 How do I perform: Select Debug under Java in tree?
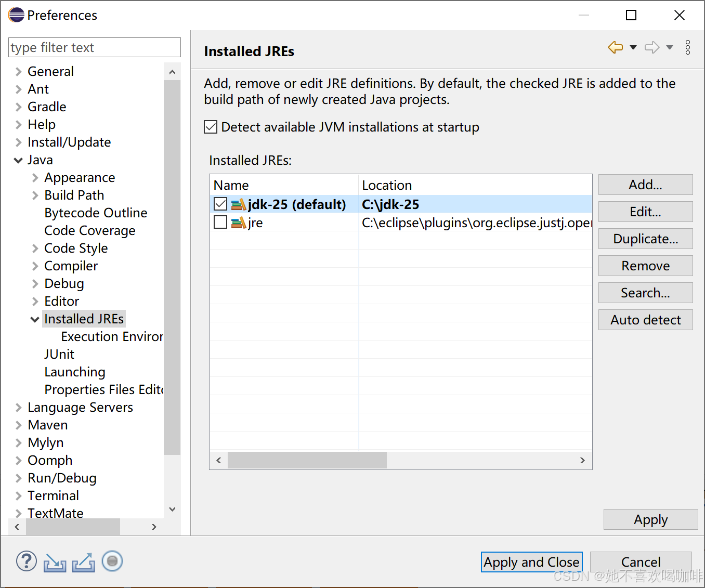pyautogui.click(x=64, y=284)
